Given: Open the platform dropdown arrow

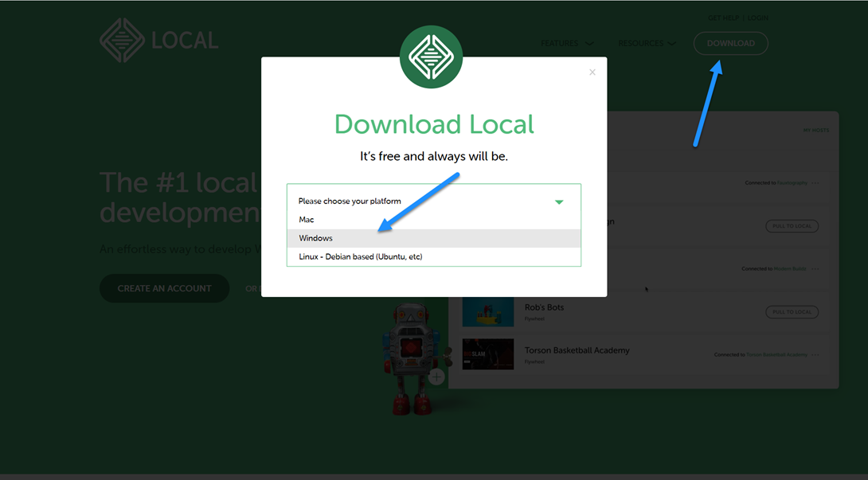Looking at the screenshot, I should click(559, 202).
